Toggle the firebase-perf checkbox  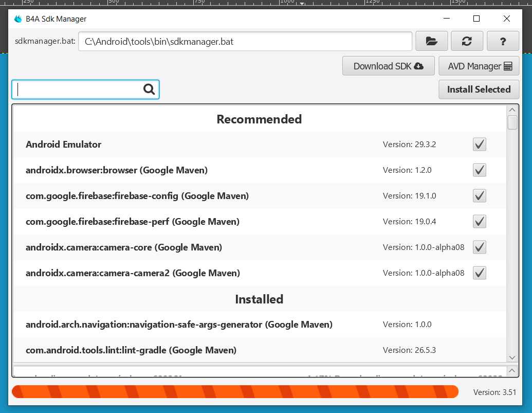tap(480, 222)
